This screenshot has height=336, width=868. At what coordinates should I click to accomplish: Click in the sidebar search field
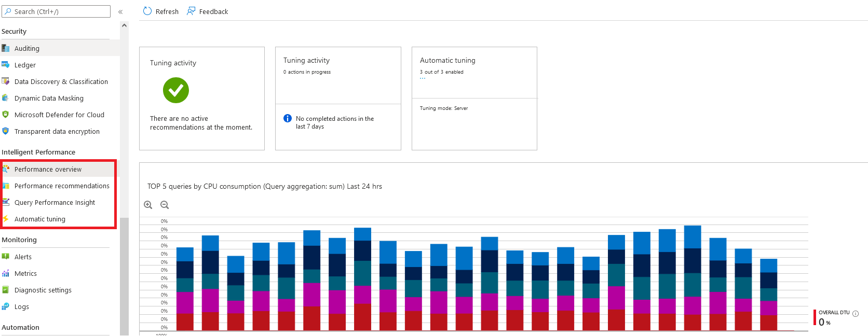[56, 11]
